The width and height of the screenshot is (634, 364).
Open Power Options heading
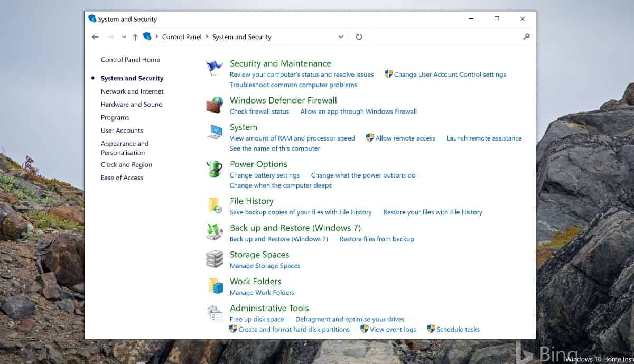pyautogui.click(x=258, y=164)
